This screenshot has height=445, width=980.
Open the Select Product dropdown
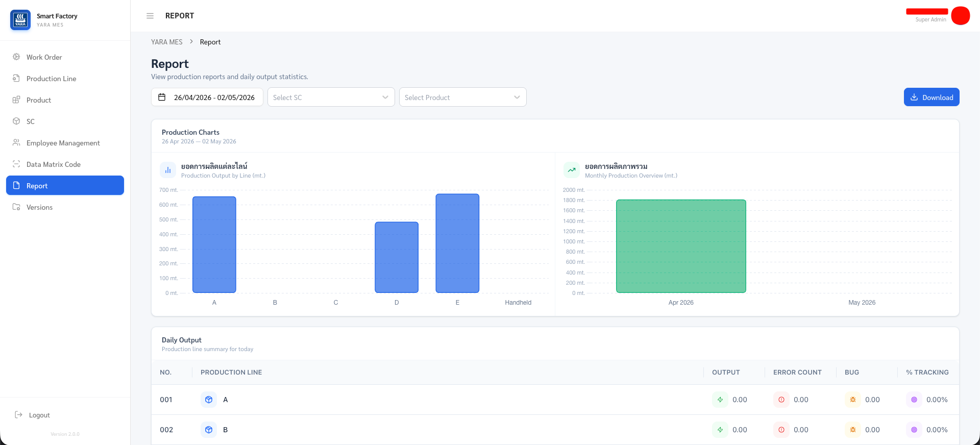click(463, 97)
